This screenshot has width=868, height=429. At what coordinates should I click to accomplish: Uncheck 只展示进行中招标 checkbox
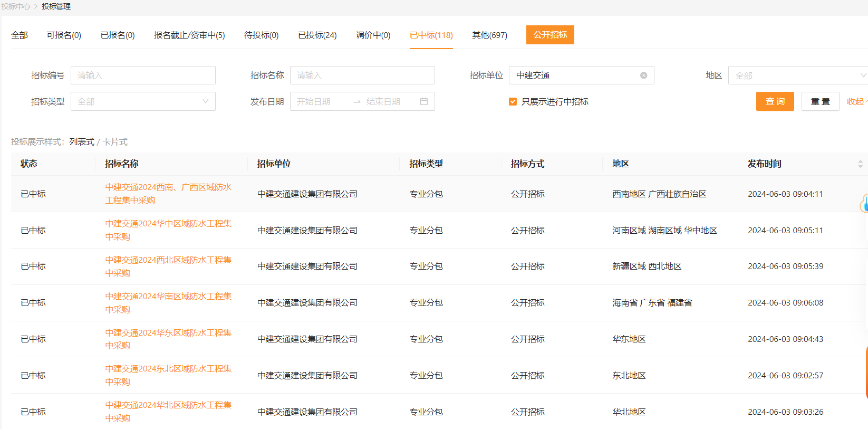(513, 101)
